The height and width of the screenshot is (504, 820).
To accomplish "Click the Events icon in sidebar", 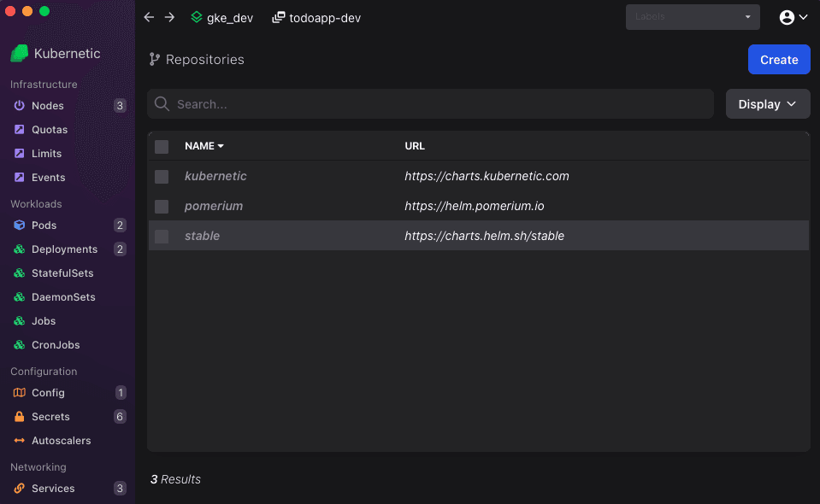I will coord(20,178).
